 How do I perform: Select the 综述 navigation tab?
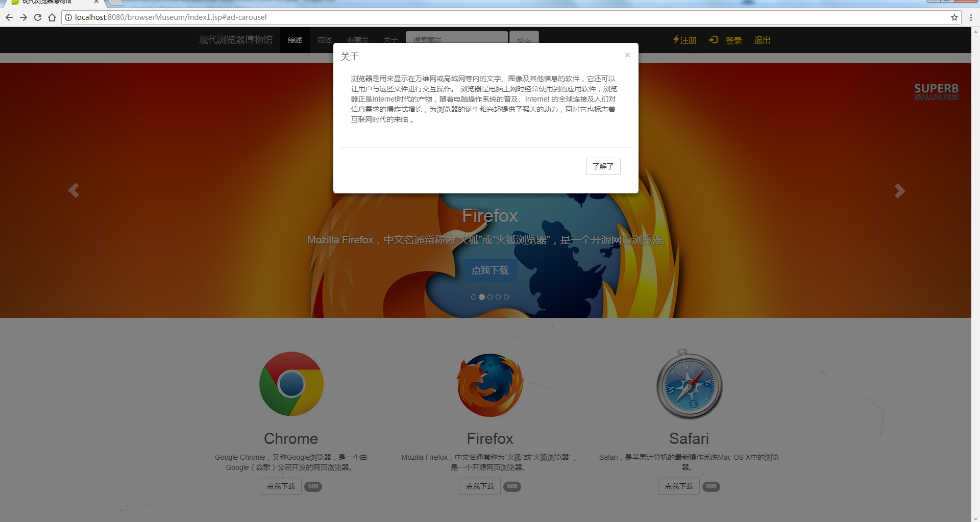295,40
